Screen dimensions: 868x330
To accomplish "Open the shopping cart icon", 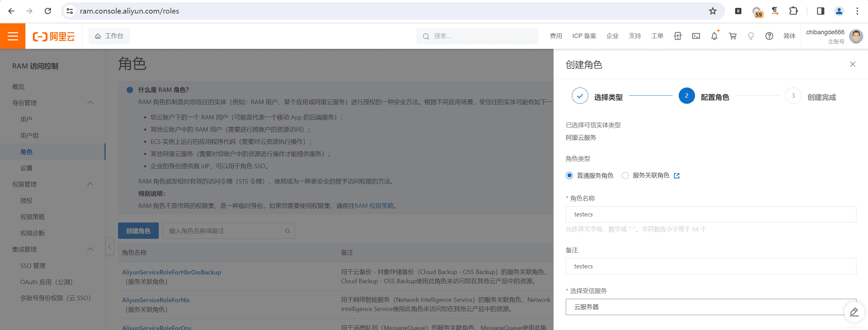I will [733, 36].
